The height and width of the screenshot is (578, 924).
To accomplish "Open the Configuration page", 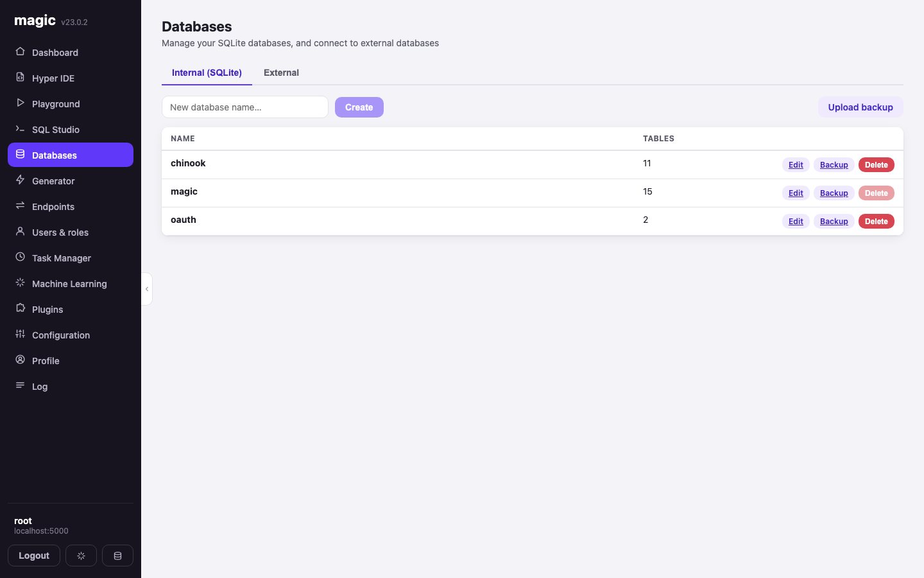I will click(71, 335).
